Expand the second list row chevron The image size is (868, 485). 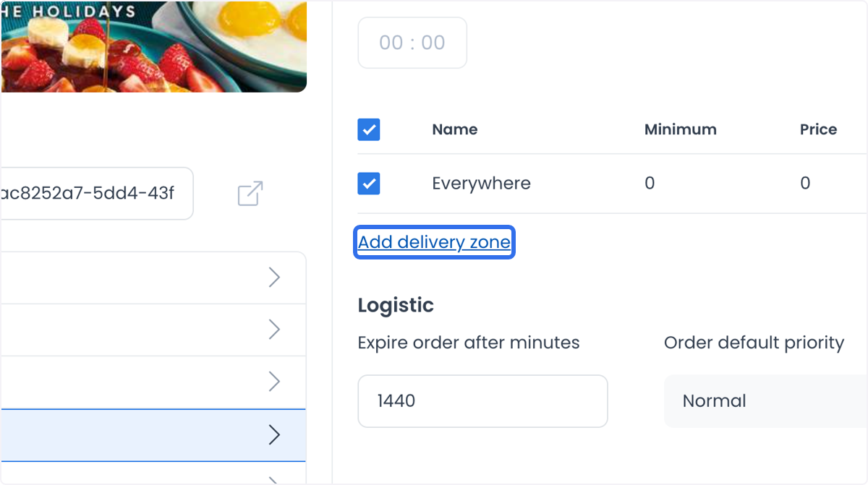[274, 330]
